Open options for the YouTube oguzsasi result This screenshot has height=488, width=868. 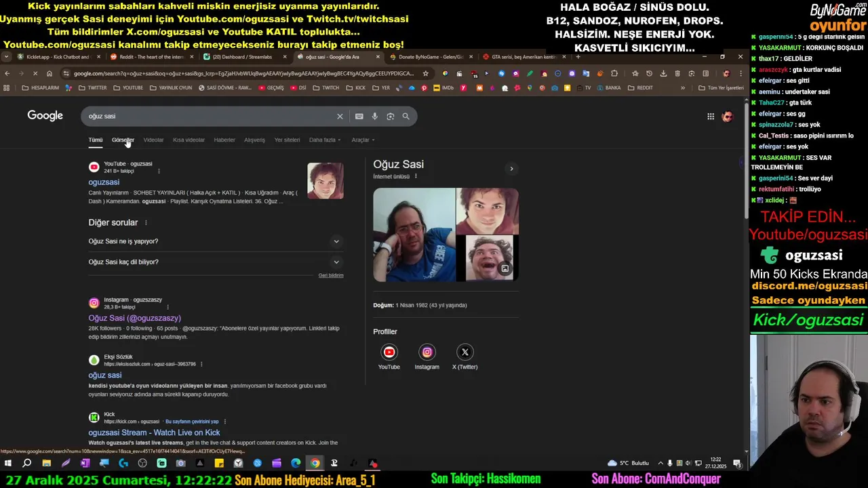159,171
